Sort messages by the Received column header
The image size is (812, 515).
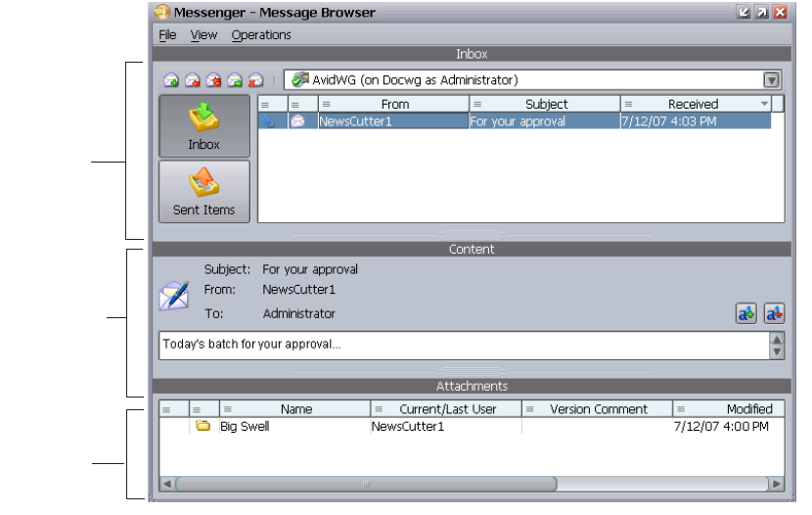(696, 104)
